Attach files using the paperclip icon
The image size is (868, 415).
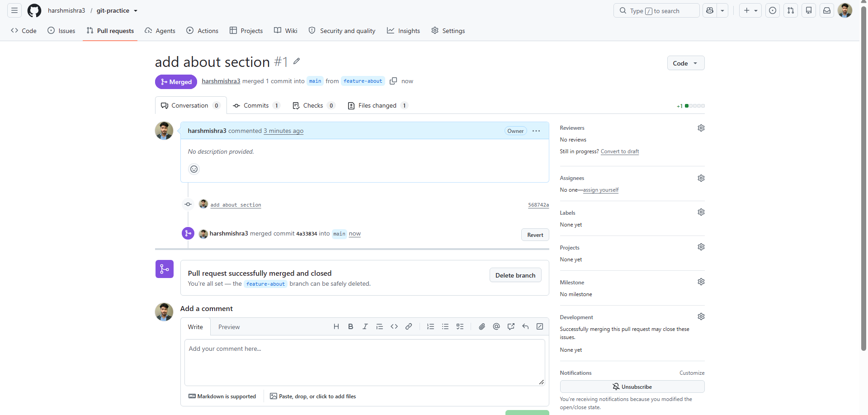482,326
